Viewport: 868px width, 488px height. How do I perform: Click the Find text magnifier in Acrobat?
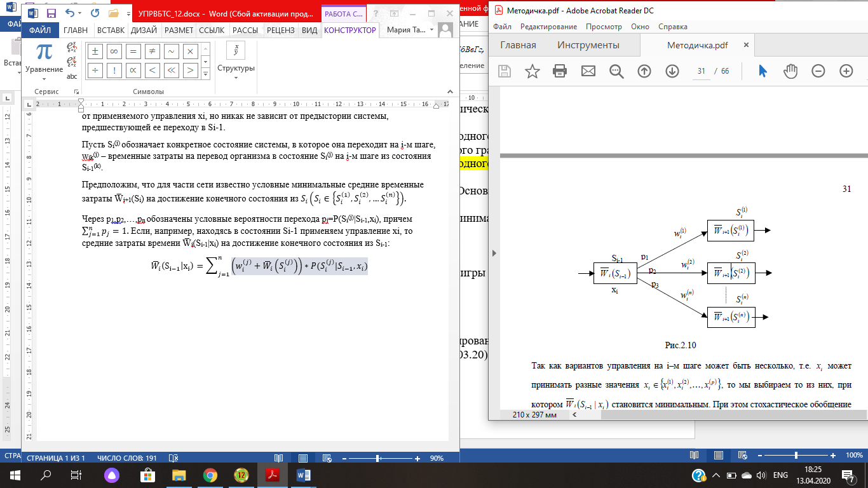[616, 71]
